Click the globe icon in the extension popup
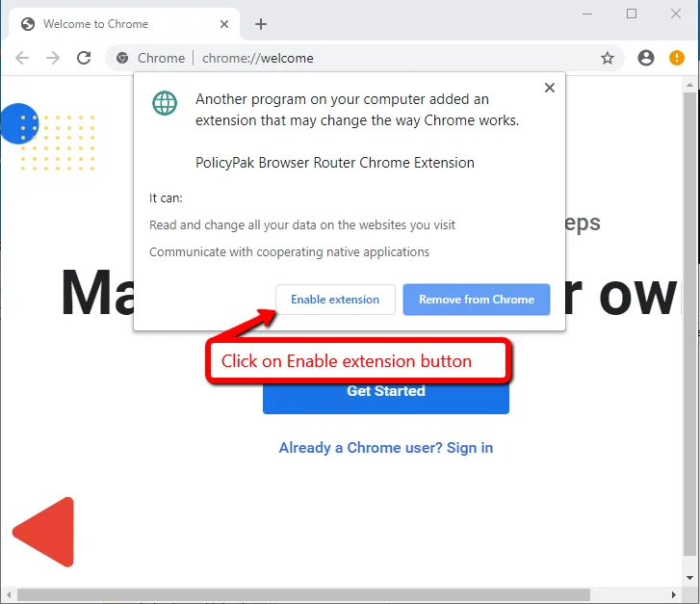This screenshot has height=604, width=700. (165, 104)
